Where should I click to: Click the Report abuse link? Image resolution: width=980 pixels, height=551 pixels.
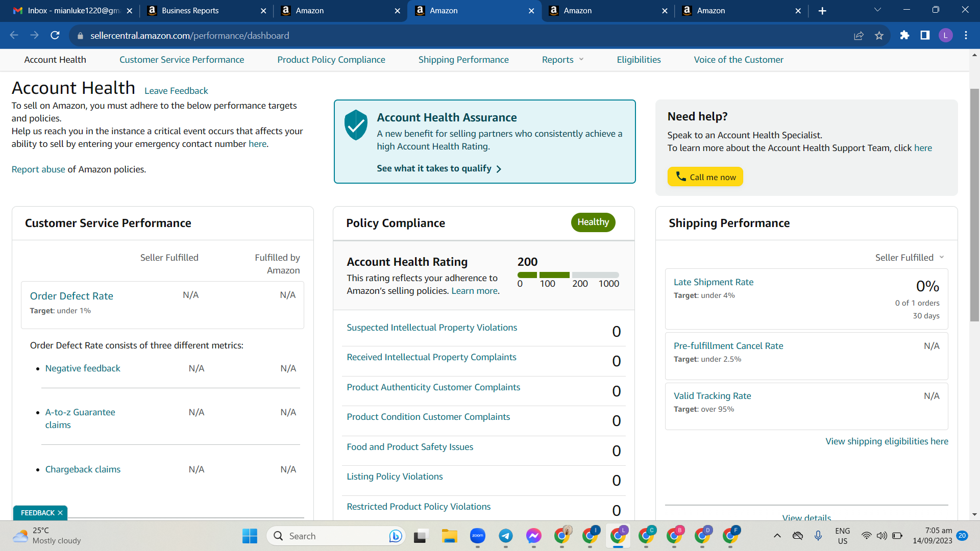point(38,169)
